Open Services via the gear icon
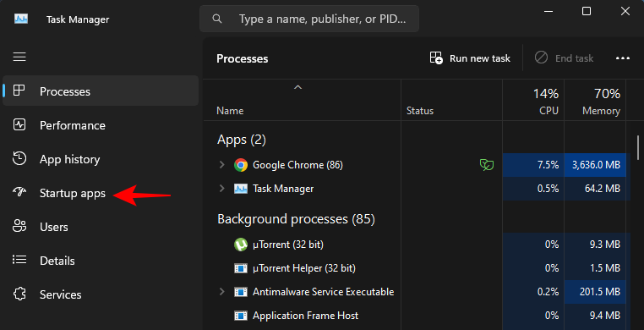The width and height of the screenshot is (644, 330). [x=19, y=294]
